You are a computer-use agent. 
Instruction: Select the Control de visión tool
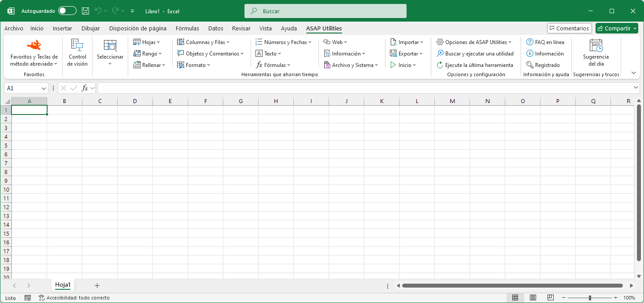coord(77,53)
